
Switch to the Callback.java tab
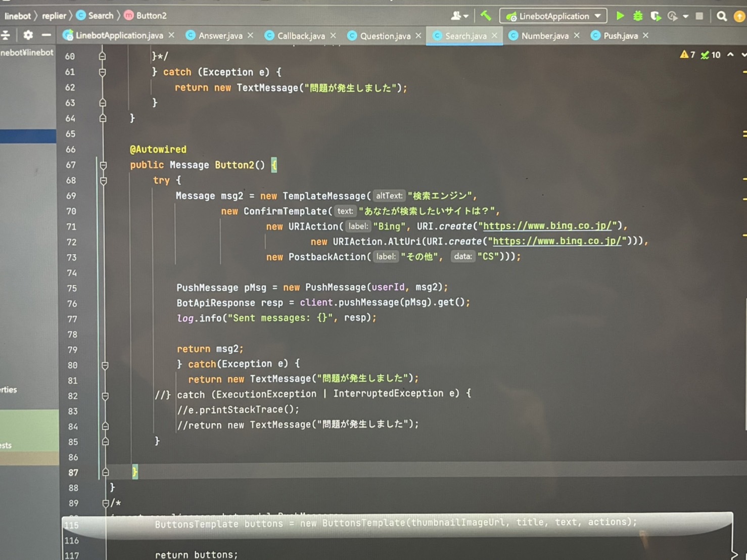pos(301,36)
